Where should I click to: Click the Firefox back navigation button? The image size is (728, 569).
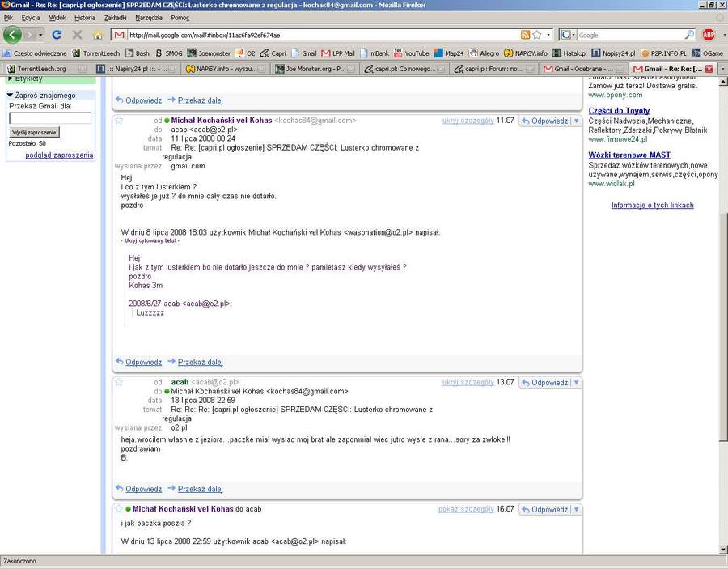(x=13, y=35)
